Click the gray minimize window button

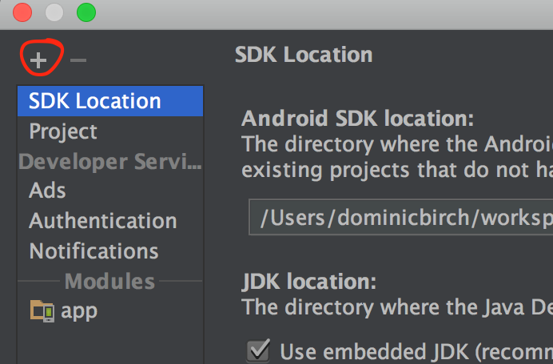click(54, 12)
